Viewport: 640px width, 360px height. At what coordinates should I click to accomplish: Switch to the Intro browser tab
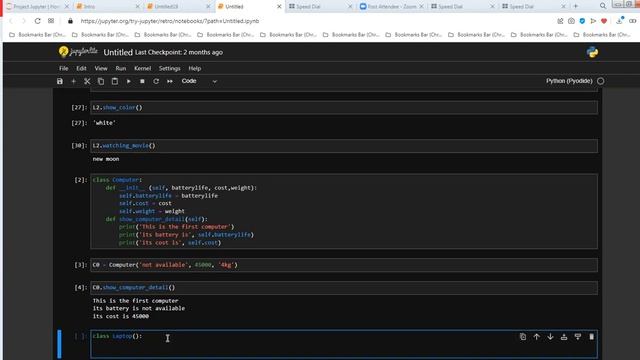click(107, 7)
